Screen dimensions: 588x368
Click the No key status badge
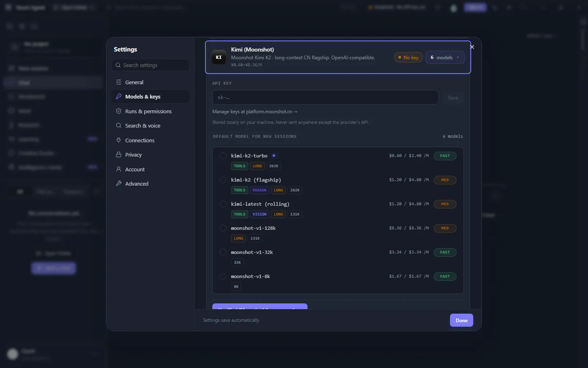(408, 58)
